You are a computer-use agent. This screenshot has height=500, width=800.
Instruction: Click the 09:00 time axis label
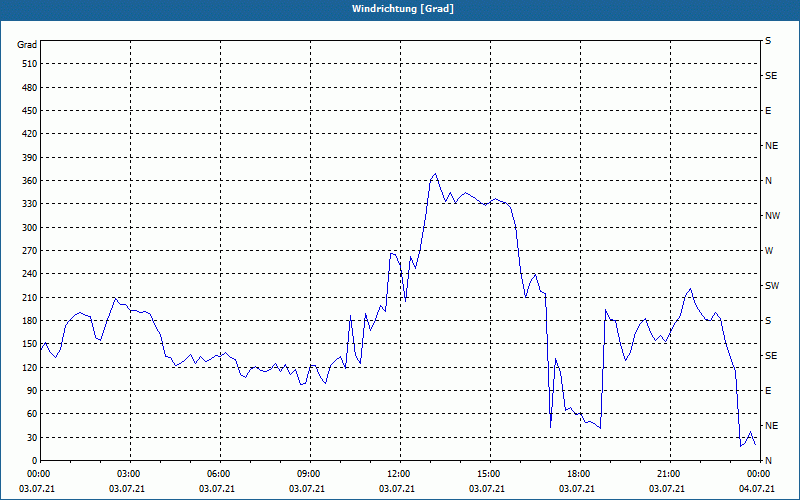310,474
